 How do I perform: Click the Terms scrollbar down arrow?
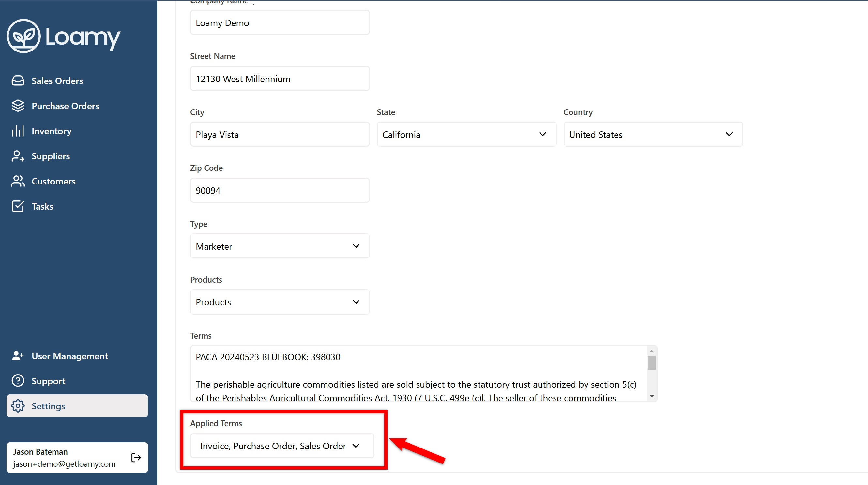click(652, 396)
